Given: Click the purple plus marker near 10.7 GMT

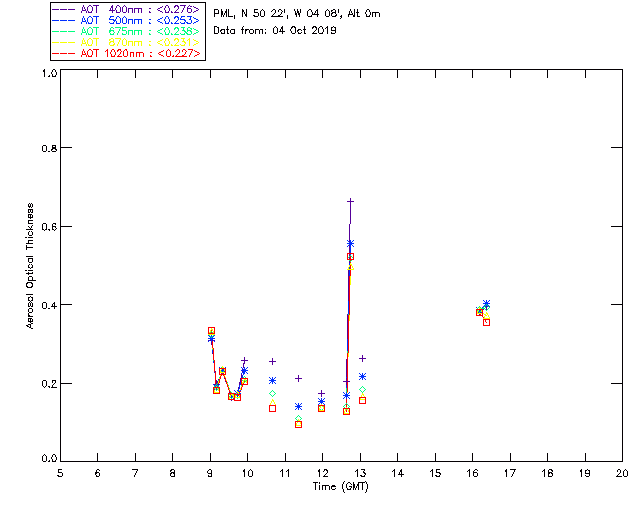Looking at the screenshot, I should click(273, 361).
